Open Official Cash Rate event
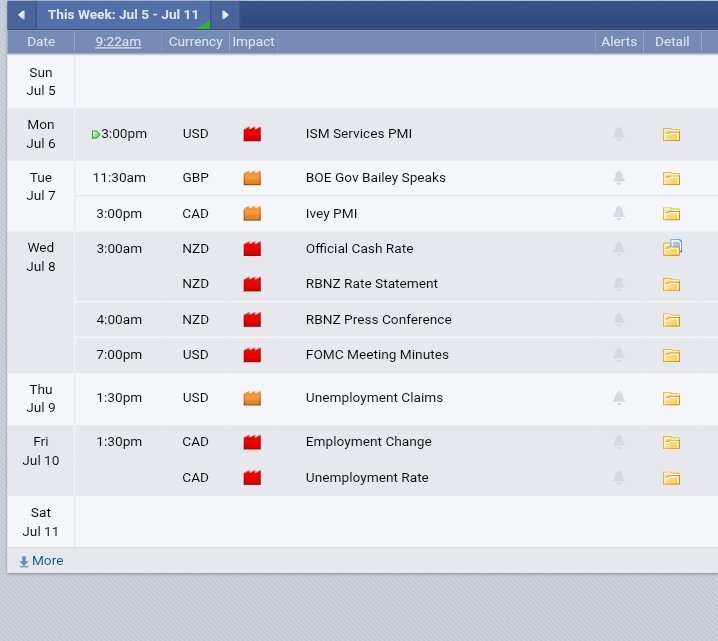Image resolution: width=718 pixels, height=641 pixels. click(359, 249)
